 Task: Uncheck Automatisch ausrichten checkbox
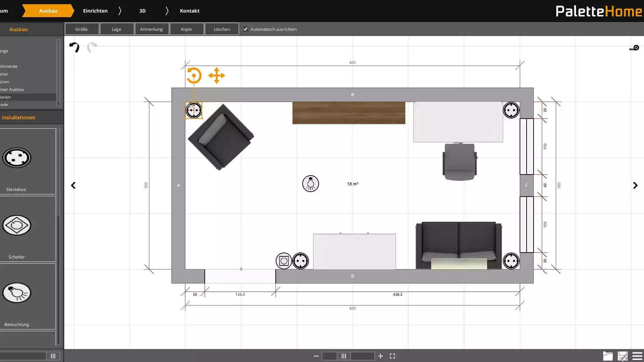click(246, 29)
